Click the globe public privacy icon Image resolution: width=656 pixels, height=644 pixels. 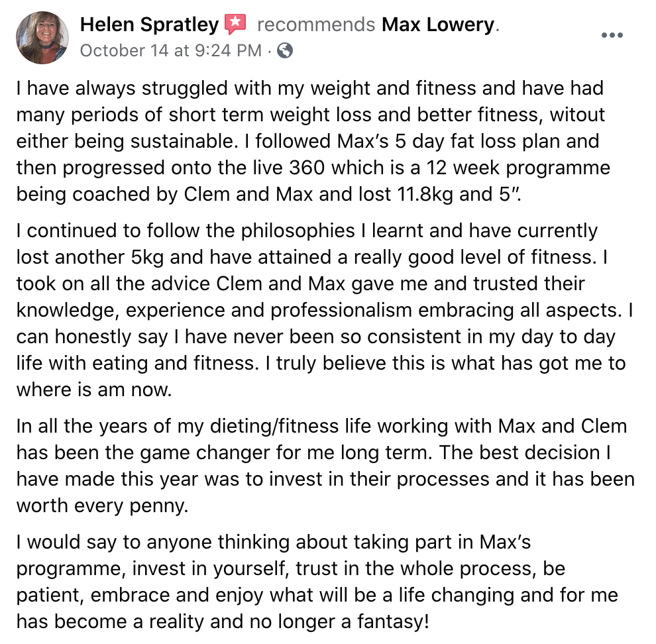tap(285, 50)
